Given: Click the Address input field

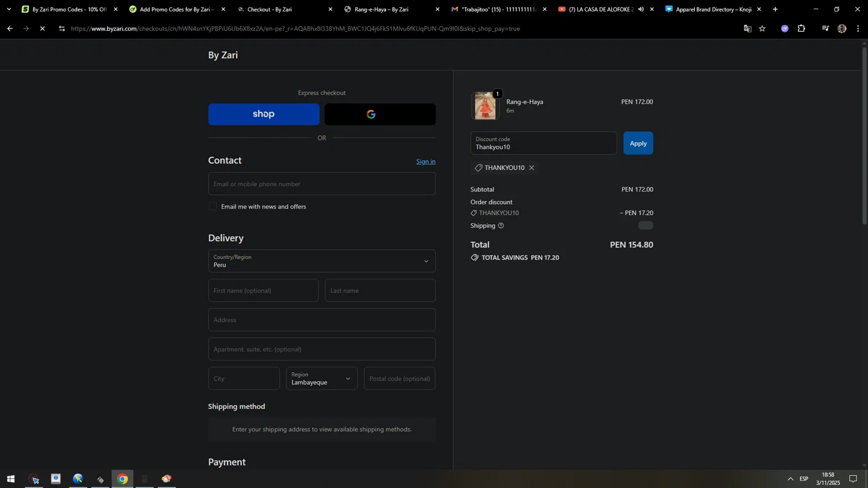Looking at the screenshot, I should pos(322,320).
